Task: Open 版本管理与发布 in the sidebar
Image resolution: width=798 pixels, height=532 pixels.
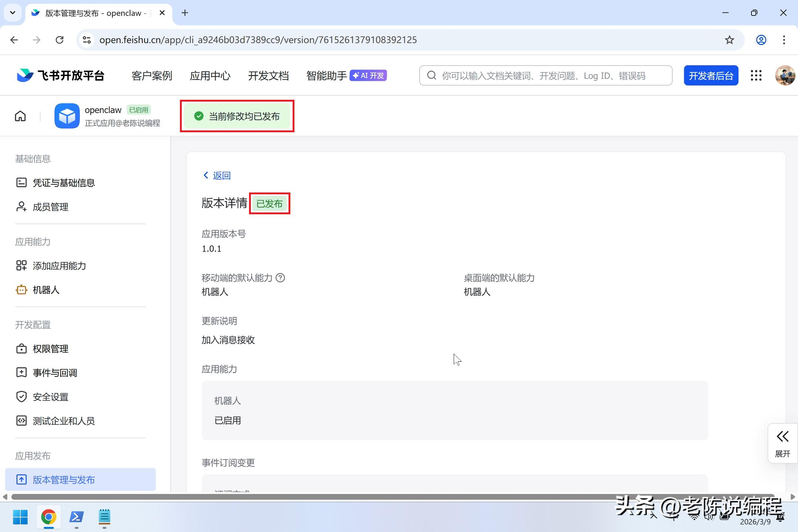Action: pyautogui.click(x=64, y=480)
